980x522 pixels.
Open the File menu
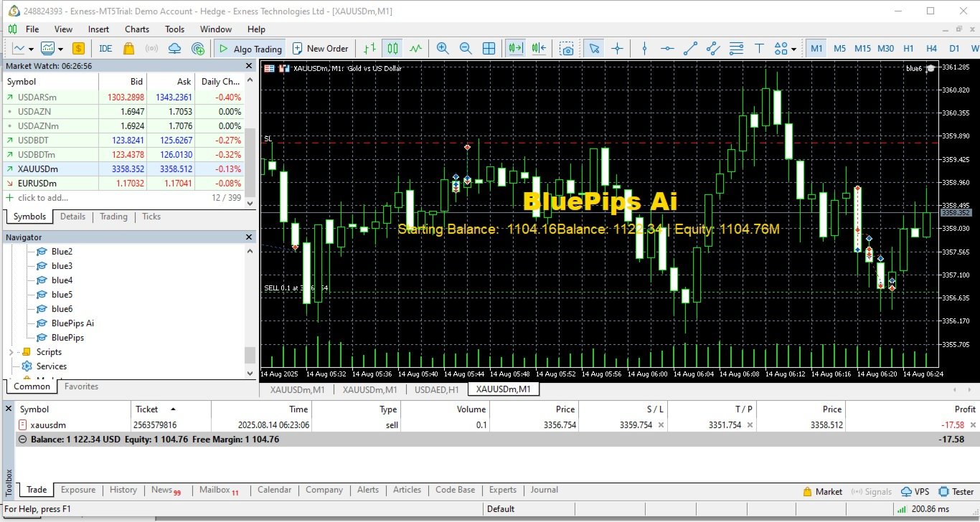(x=32, y=29)
